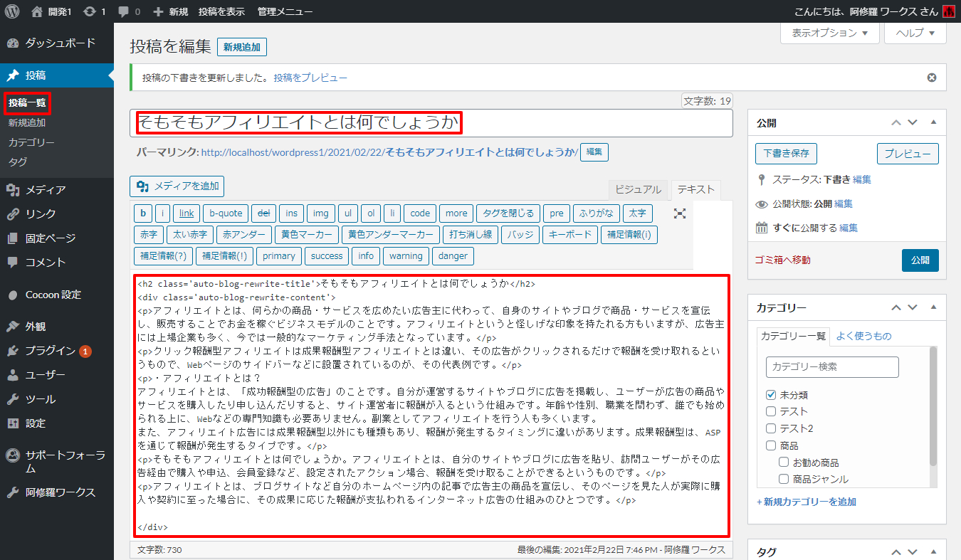Insert bold tag with b button

[143, 213]
